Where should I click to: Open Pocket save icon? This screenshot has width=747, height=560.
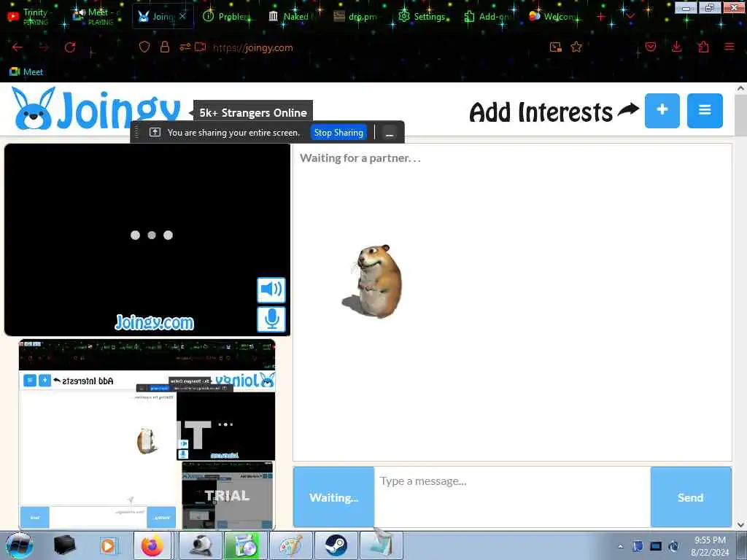[x=651, y=47]
